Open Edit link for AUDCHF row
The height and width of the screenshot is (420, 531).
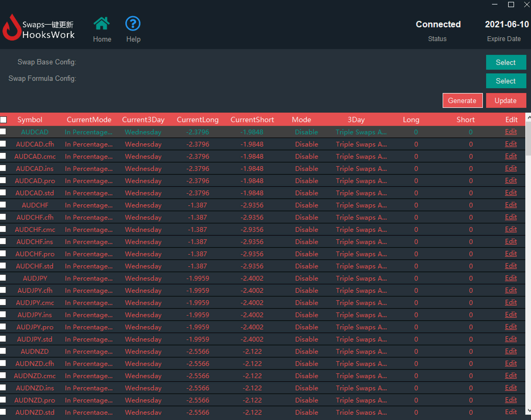511,205
